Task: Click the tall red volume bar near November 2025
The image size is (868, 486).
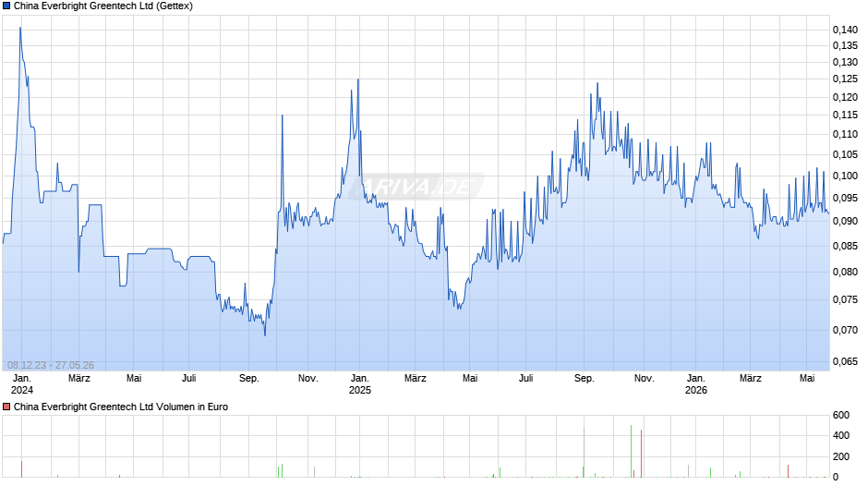Action: coord(641,454)
